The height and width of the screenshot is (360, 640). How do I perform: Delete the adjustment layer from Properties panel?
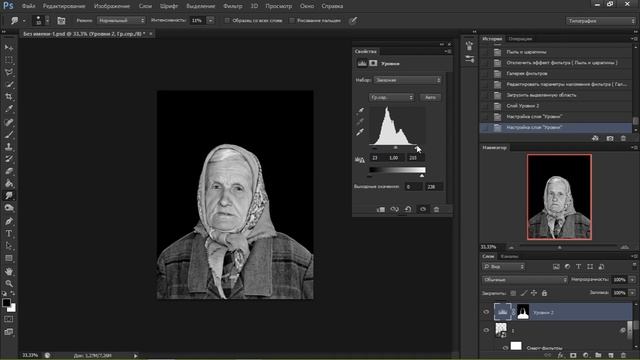[436, 209]
